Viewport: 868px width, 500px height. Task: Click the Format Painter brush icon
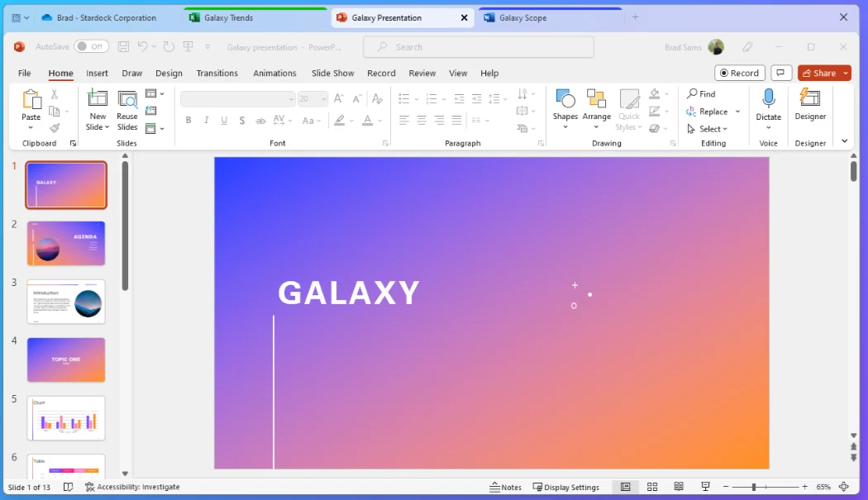(x=55, y=128)
